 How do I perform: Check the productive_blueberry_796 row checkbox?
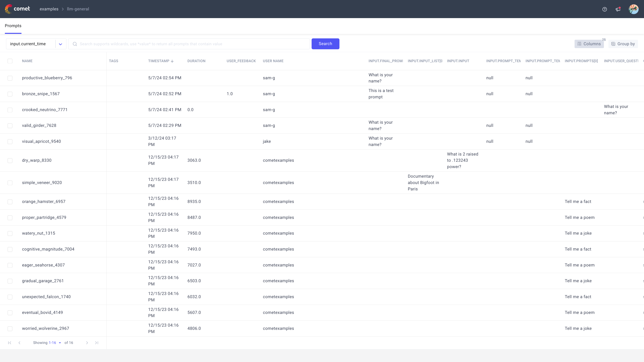point(10,78)
